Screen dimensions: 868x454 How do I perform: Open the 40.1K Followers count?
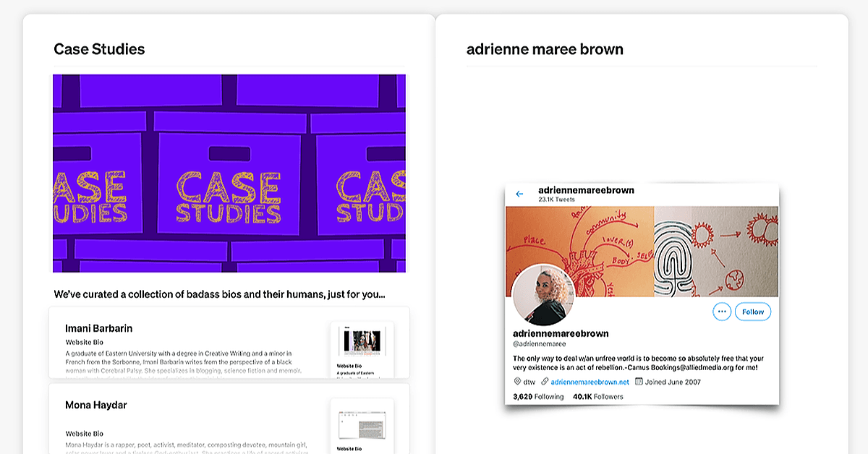[x=597, y=396]
